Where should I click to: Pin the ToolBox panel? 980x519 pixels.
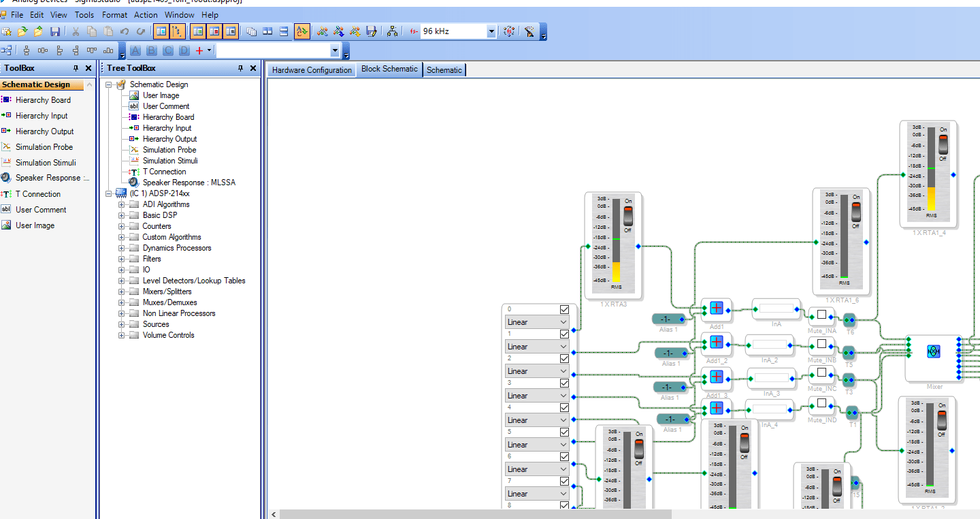76,68
